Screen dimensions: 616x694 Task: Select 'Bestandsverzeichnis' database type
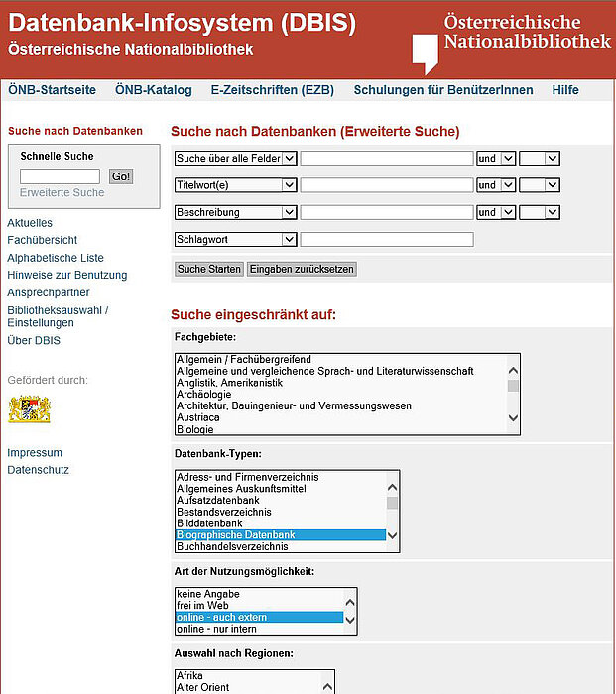[x=281, y=512]
